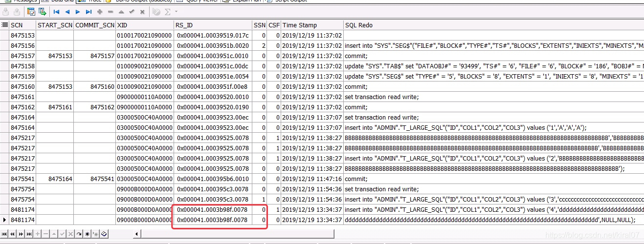Click the CSF column header
The width and height of the screenshot is (644, 244).
274,25
